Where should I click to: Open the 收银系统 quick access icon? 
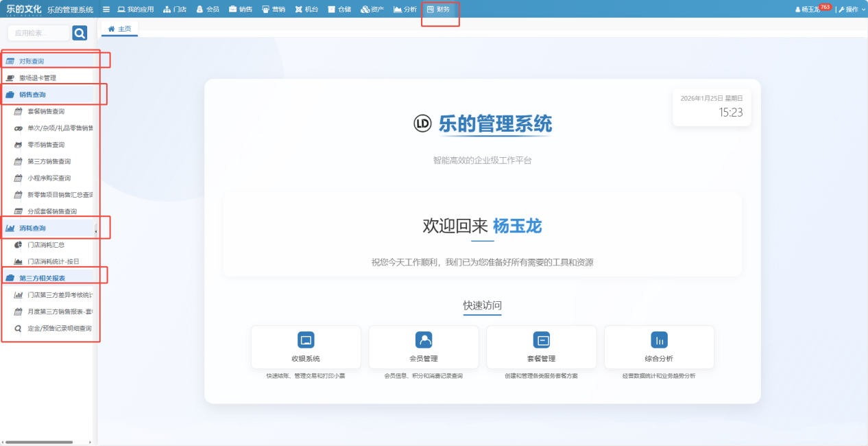[306, 340]
